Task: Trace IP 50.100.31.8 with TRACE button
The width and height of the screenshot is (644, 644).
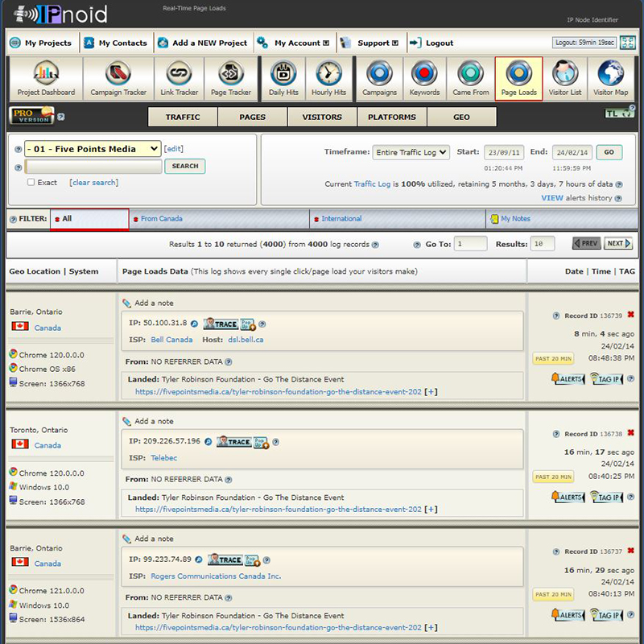Action: pyautogui.click(x=221, y=324)
